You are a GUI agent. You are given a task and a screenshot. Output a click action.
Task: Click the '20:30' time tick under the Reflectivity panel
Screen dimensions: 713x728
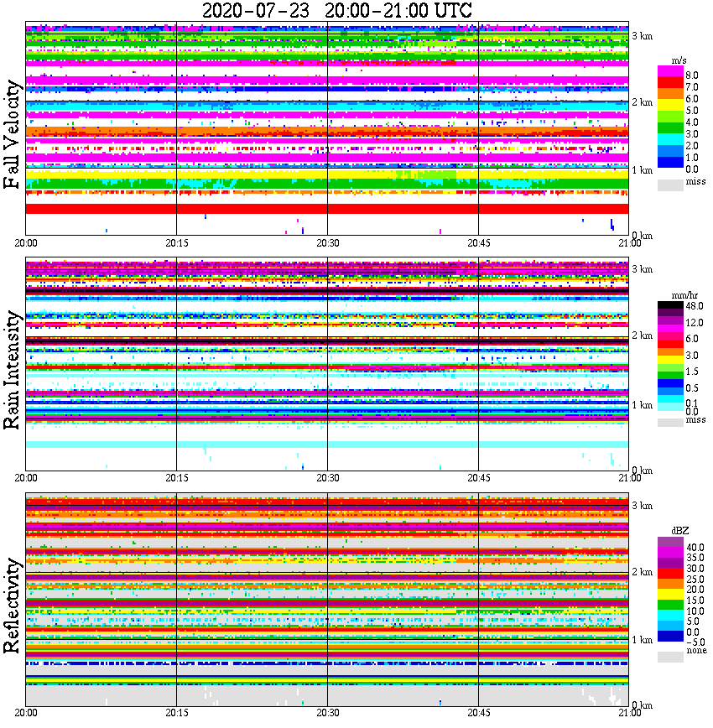tap(328, 713)
